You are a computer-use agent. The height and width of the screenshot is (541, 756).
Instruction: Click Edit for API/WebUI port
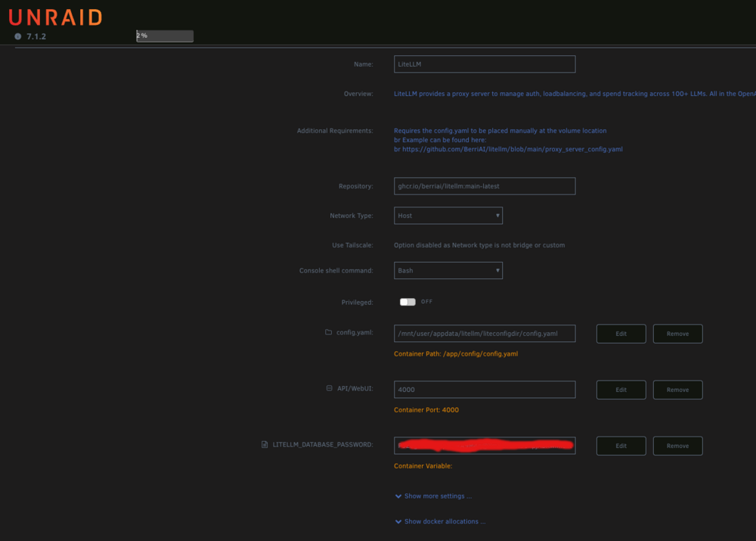pyautogui.click(x=621, y=390)
